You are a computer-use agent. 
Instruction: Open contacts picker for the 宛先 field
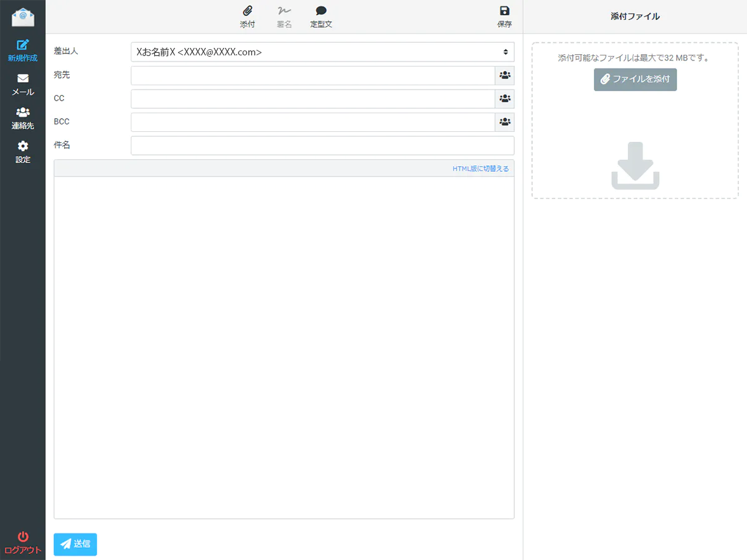505,75
